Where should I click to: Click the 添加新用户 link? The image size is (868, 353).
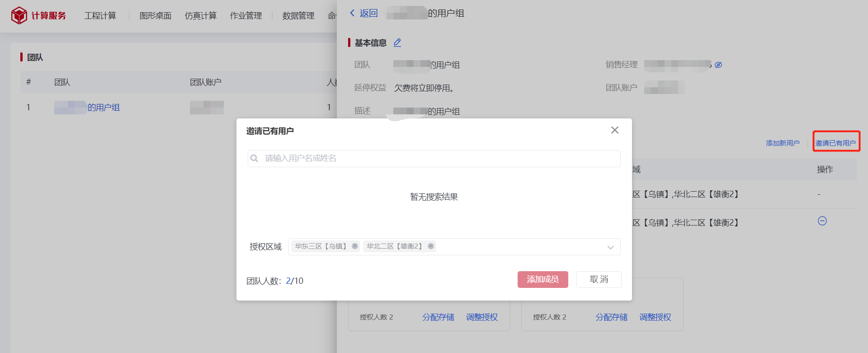point(782,143)
